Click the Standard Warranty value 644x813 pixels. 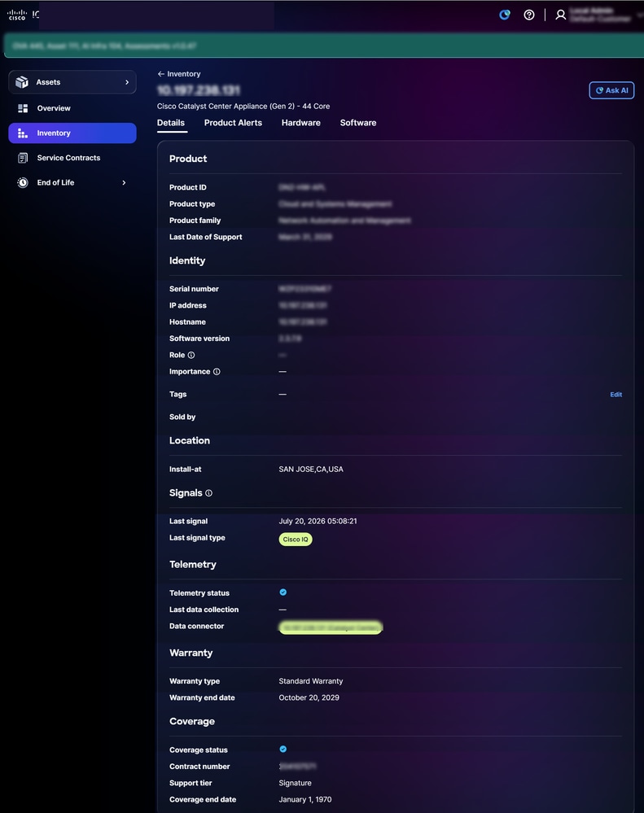click(310, 681)
